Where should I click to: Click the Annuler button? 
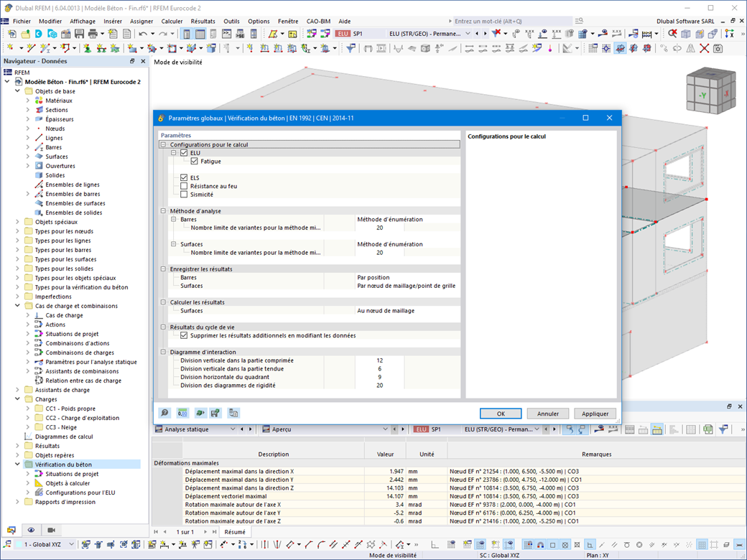point(548,414)
